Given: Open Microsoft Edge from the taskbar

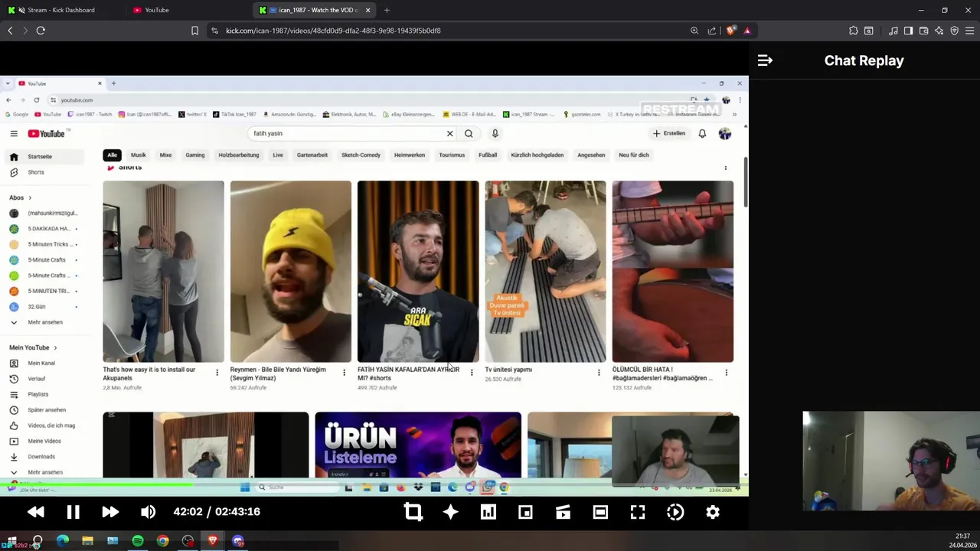Looking at the screenshot, I should (63, 541).
